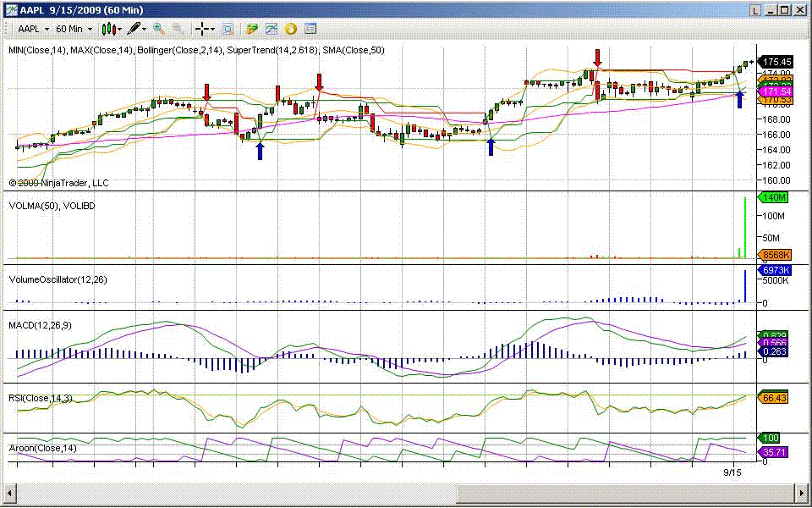Click the toolbar grip handle at left
Image resolution: width=812 pixels, height=508 pixels.
(8, 29)
